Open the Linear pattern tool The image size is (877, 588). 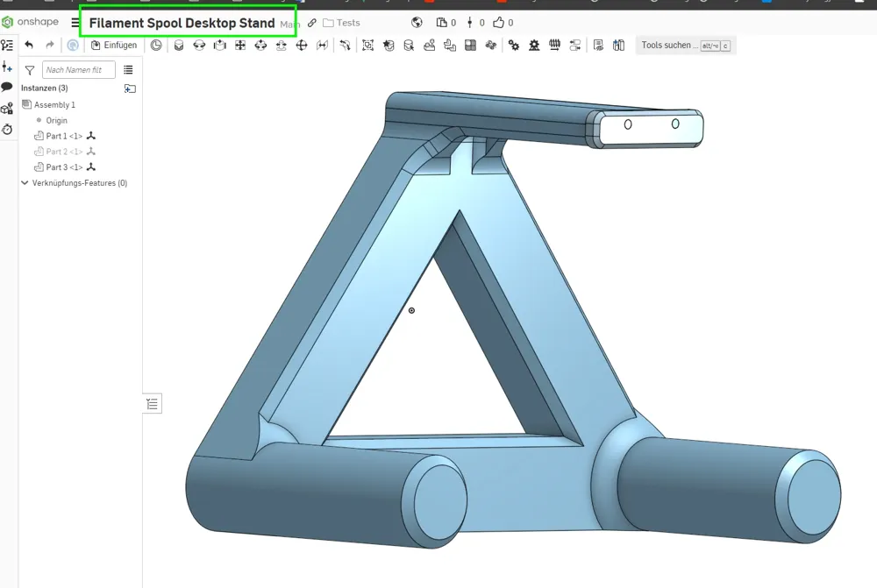point(472,45)
